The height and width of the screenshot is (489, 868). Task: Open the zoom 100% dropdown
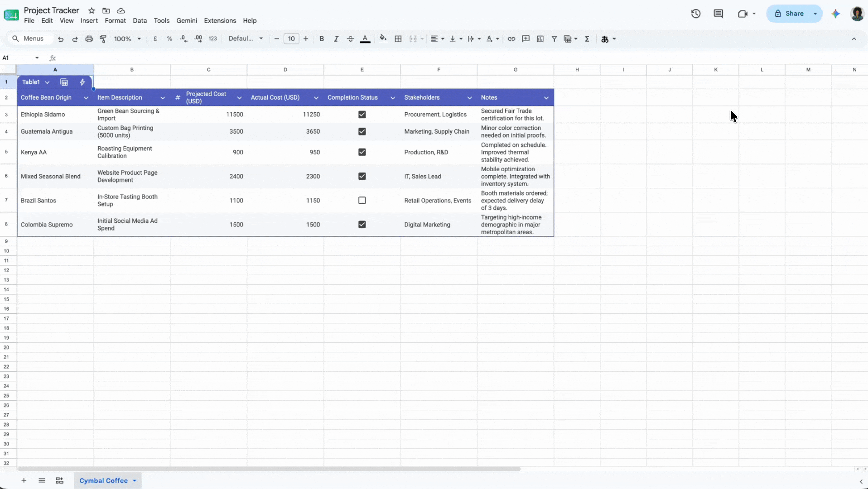tap(128, 39)
